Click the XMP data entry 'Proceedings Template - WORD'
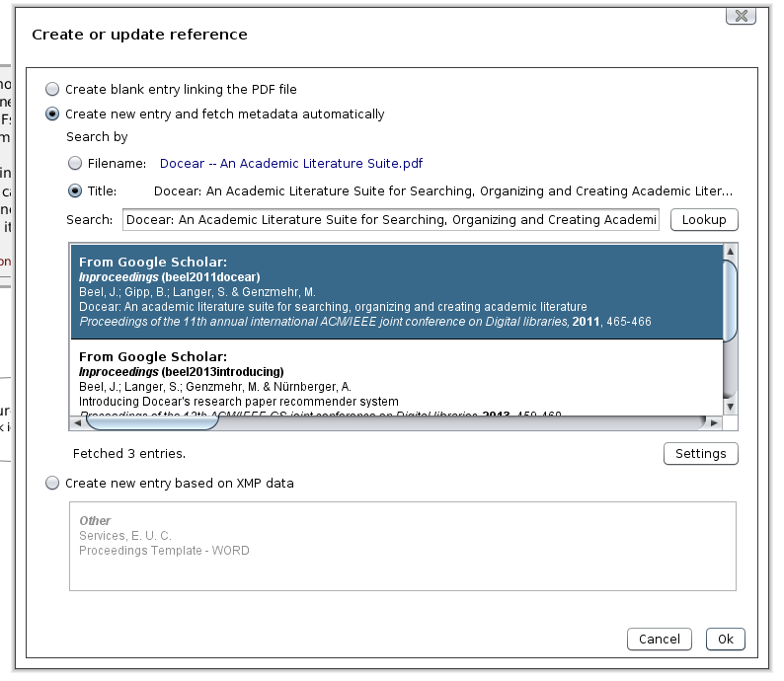Viewport: 784px width, 681px height. [164, 551]
